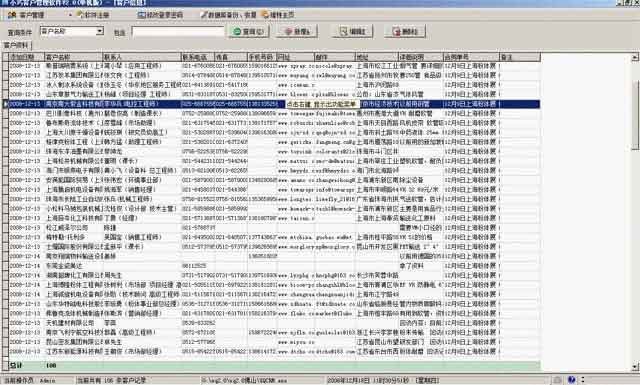This screenshot has height=385, width=640.
Task: Click the 删除 delete button
Action: tap(405, 31)
